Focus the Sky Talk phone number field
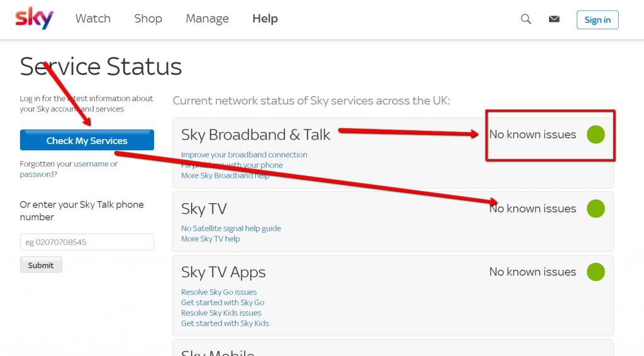The image size is (644, 356). tap(87, 242)
